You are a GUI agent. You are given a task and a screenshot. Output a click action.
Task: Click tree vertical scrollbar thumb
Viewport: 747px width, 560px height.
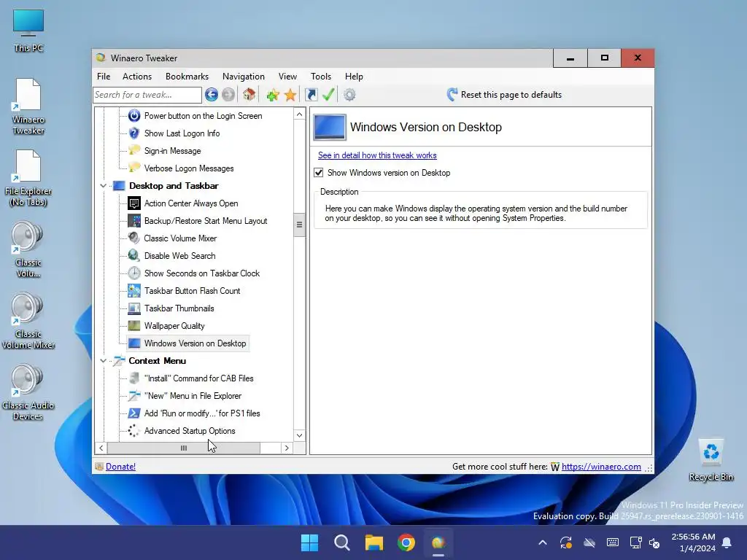pos(299,225)
